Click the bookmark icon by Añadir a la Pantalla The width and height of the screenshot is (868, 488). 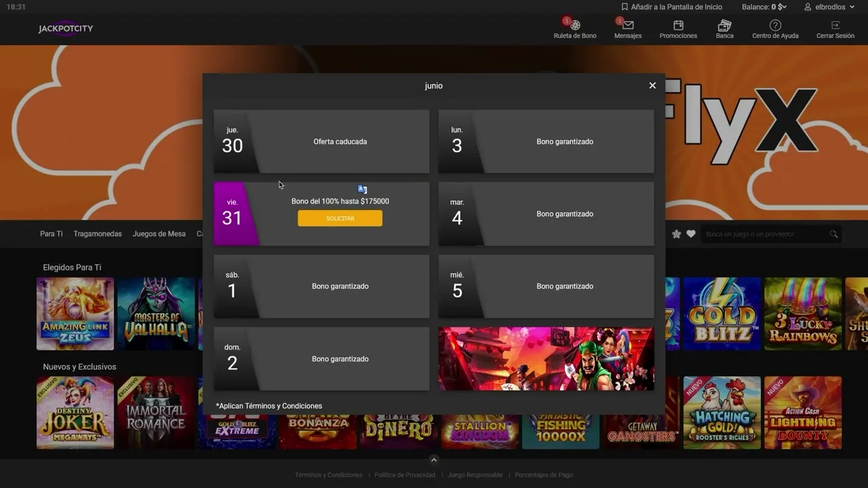click(625, 7)
